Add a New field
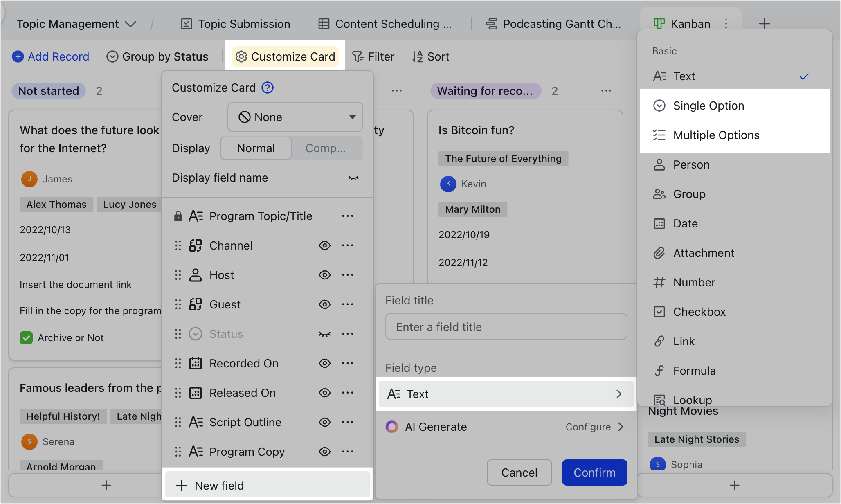The height and width of the screenshot is (504, 841). [218, 485]
